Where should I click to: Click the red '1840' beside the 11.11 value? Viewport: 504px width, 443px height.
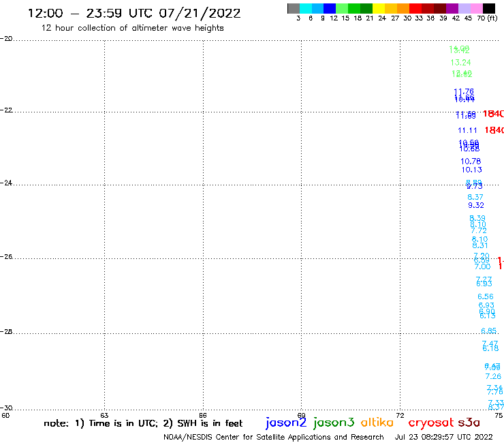tap(494, 130)
